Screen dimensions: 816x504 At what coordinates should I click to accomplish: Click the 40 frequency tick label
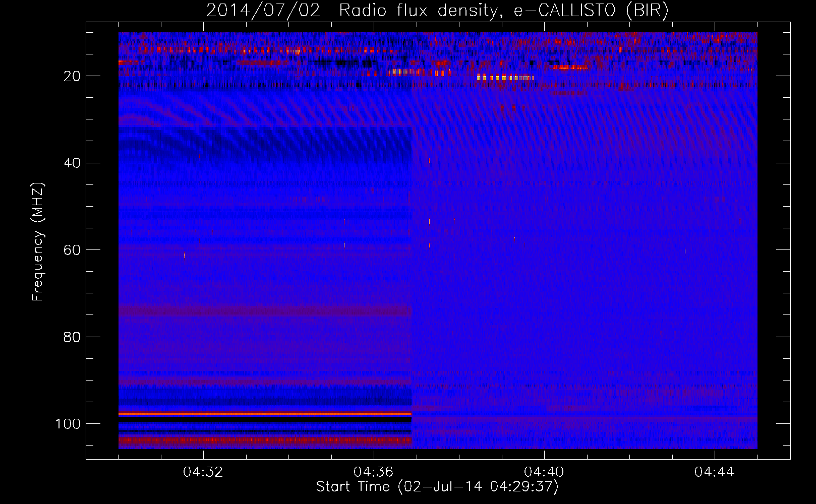pyautogui.click(x=73, y=163)
